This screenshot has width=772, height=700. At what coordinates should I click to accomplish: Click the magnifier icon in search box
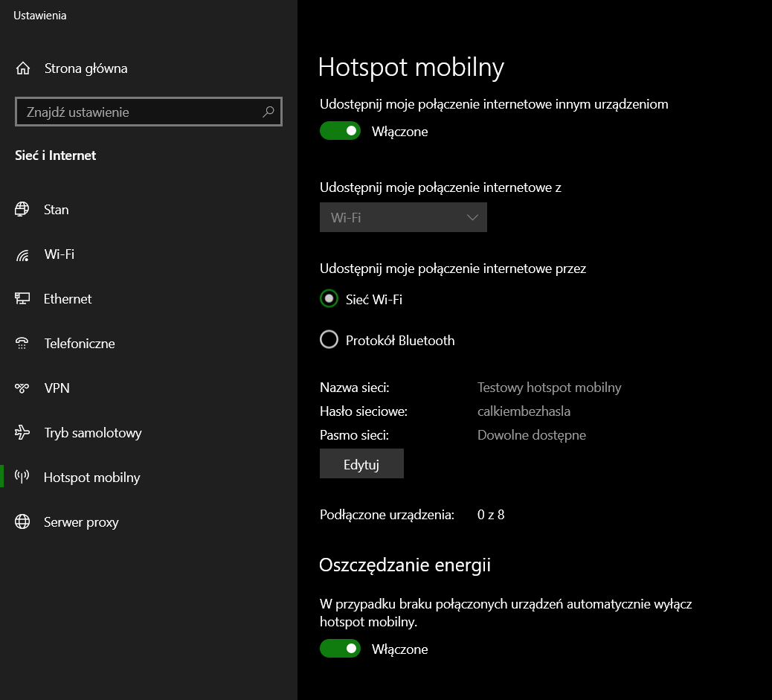[x=268, y=112]
